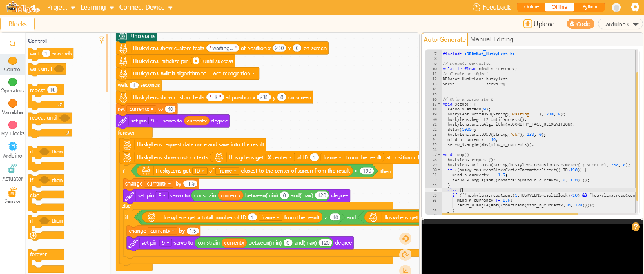The image size is (644, 274).
Task: Select the My Blocks category circle
Action: coord(13,124)
